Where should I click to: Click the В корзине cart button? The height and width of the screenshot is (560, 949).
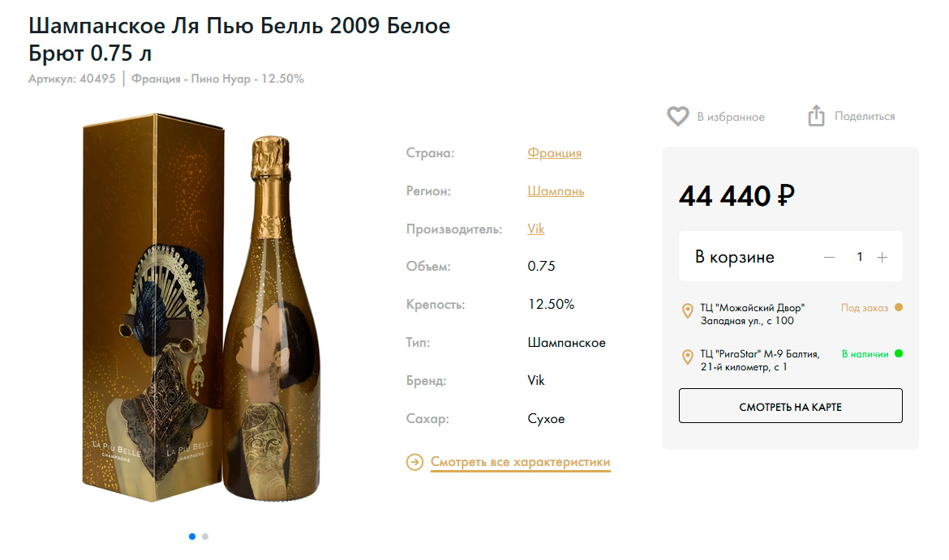735,257
